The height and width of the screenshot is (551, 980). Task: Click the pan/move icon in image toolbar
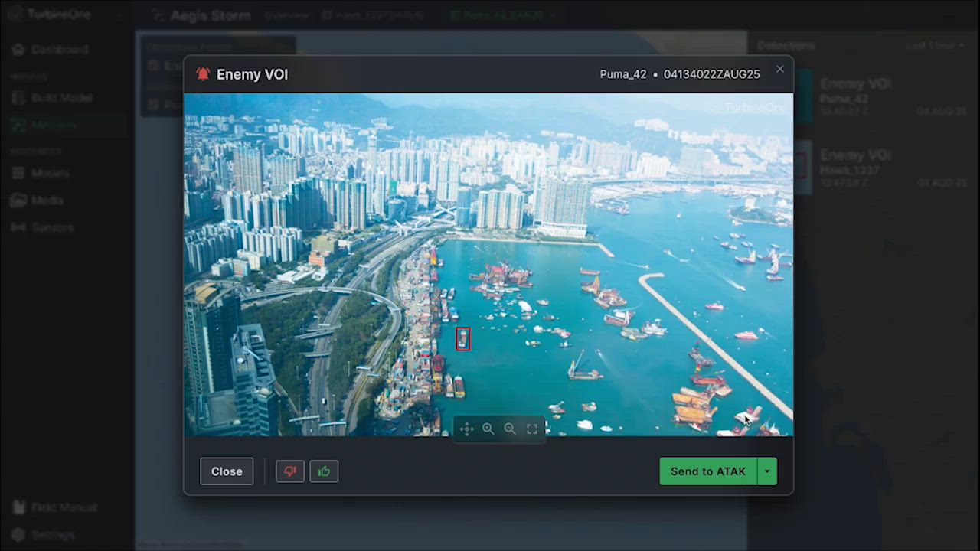pos(466,429)
